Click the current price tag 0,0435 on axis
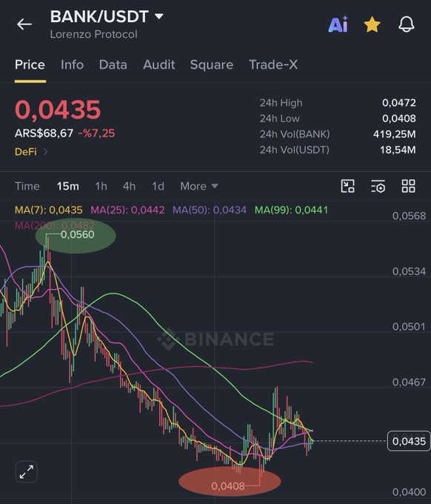 point(409,441)
